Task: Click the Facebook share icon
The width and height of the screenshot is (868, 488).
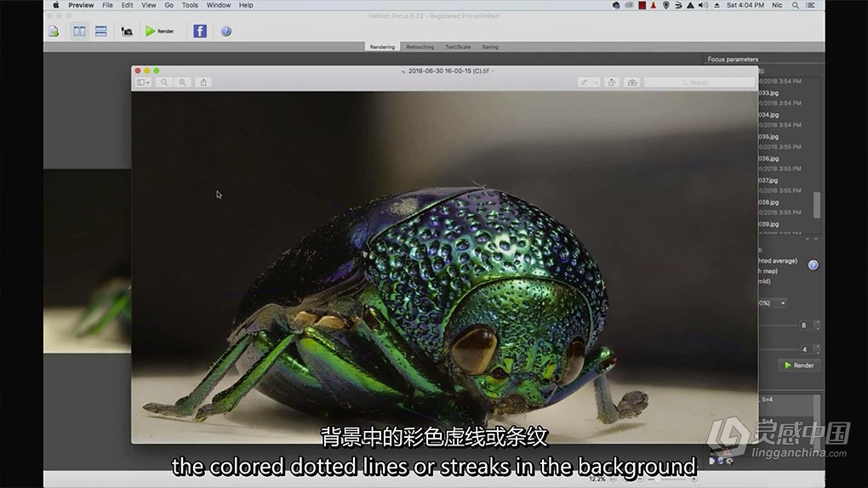Action: [x=200, y=31]
